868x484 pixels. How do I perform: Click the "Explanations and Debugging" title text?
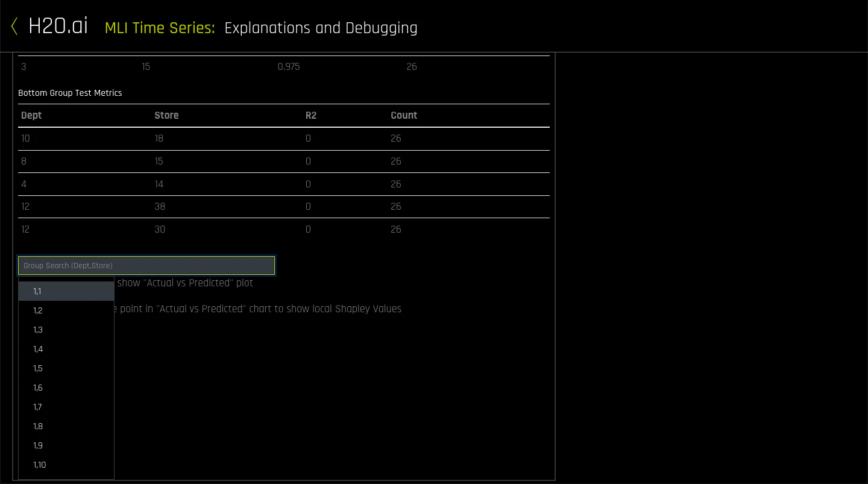pos(321,28)
